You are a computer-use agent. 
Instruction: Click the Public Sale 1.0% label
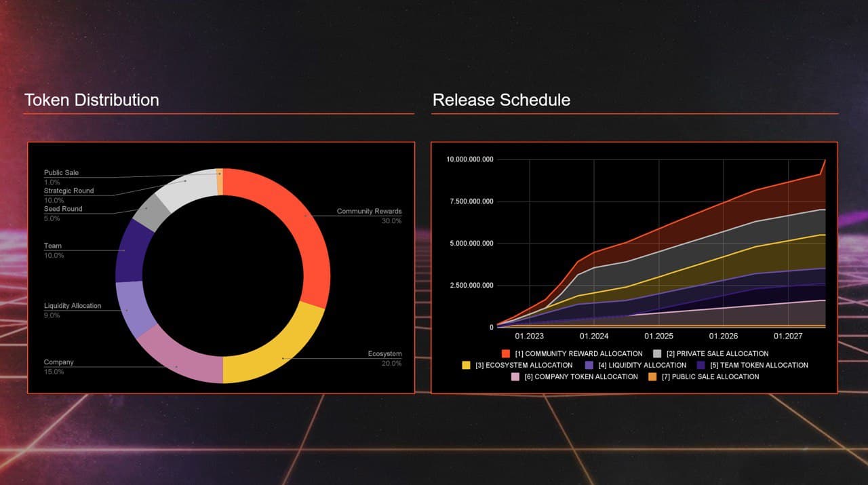(61, 177)
